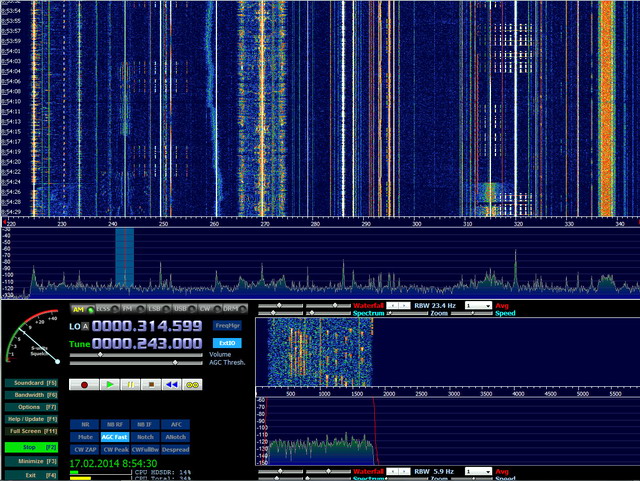Adjust upper Speed slider
Viewport: 640px width, 481px height.
pos(471,313)
